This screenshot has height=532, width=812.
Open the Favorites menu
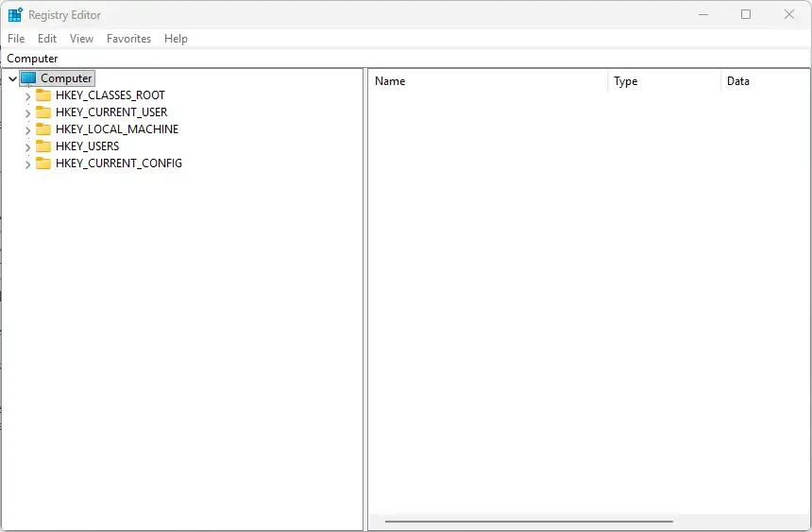(x=129, y=39)
